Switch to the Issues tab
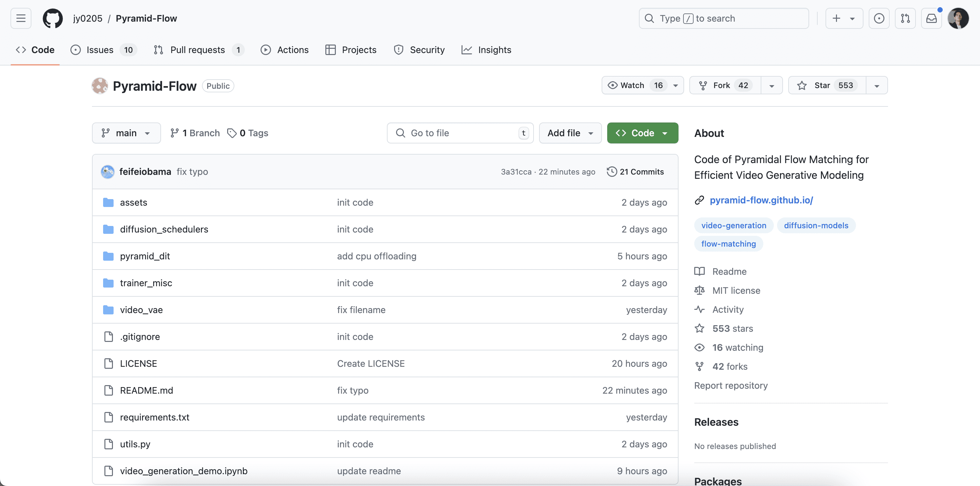 click(x=100, y=50)
